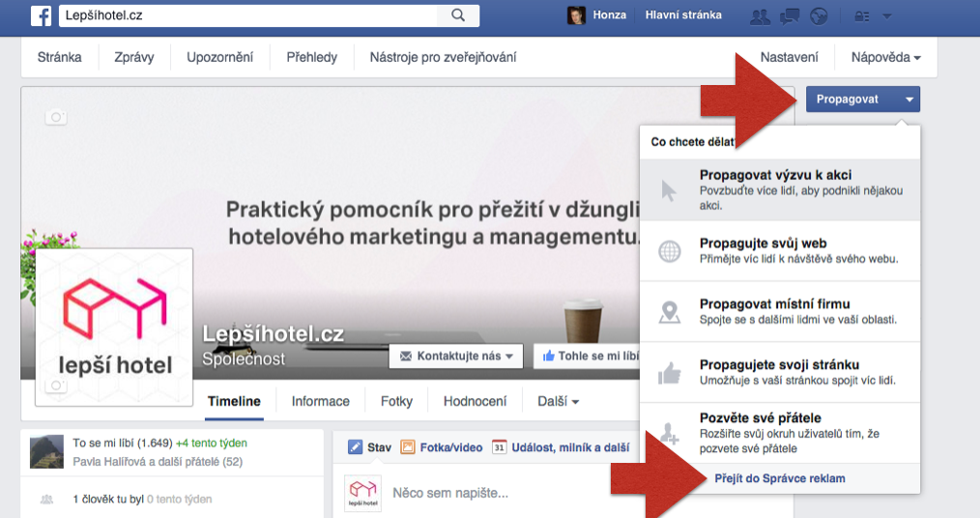Select Propagujete svoji stránku option

click(780, 372)
